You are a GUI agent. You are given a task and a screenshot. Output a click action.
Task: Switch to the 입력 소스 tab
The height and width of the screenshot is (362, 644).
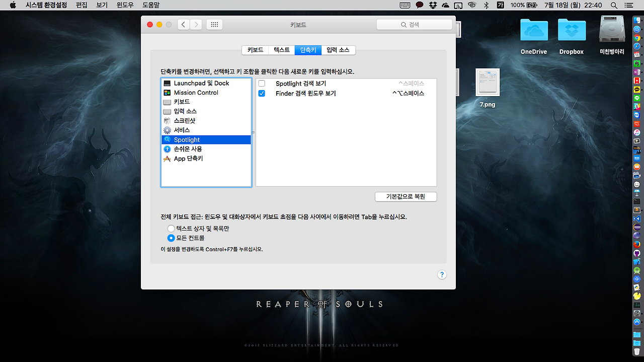point(338,50)
